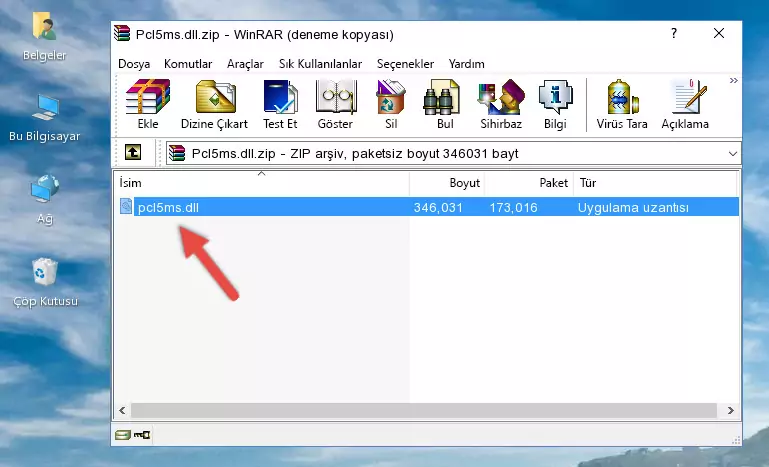
Task: Open the Sık Kullanılanlar menu
Action: click(x=320, y=64)
